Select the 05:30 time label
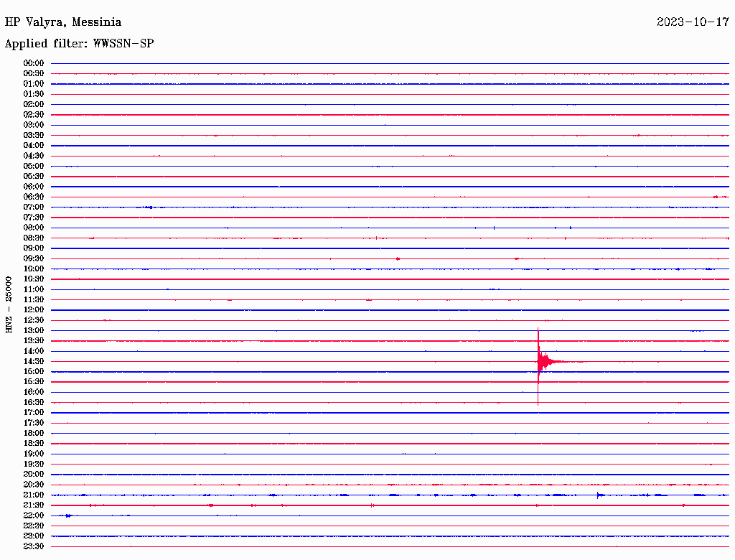This screenshot has width=735, height=560. (x=34, y=177)
